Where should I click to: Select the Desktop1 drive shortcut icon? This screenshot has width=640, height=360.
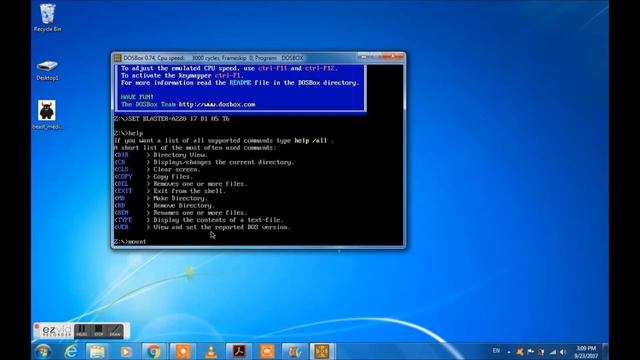(47, 70)
